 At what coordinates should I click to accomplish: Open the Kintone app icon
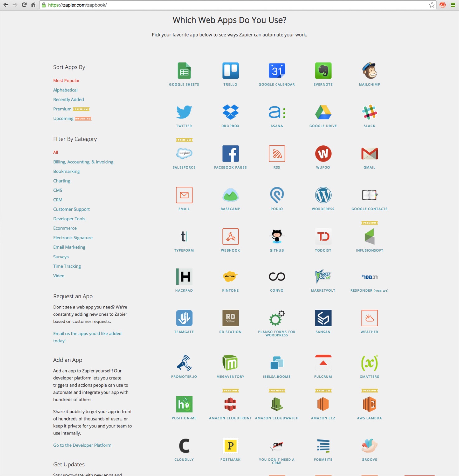[x=231, y=276]
